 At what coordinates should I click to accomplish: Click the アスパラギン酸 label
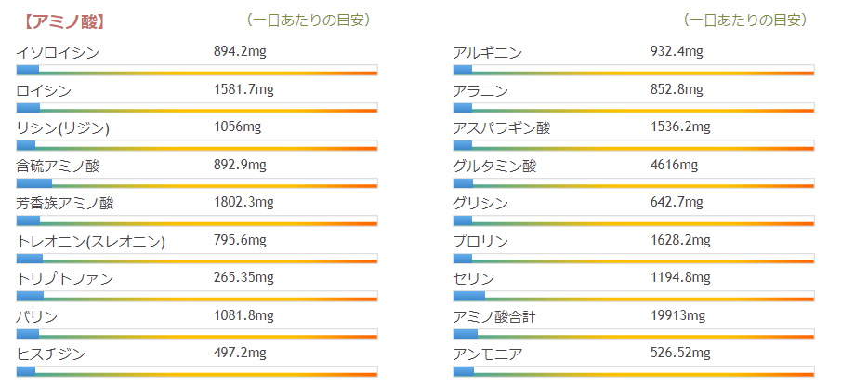(x=501, y=128)
